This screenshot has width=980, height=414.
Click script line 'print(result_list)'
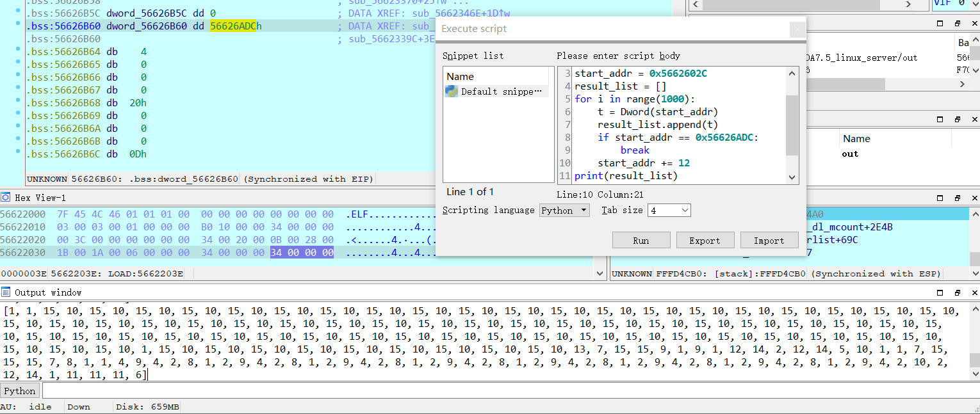[626, 175]
